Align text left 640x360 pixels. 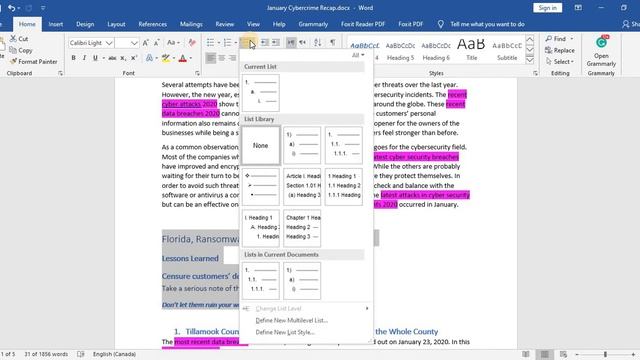(211, 58)
